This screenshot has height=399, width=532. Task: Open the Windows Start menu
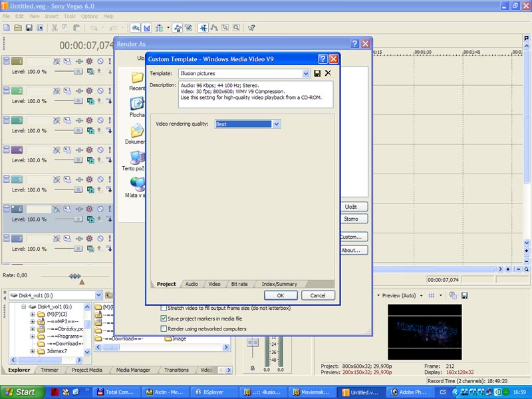[x=23, y=392]
